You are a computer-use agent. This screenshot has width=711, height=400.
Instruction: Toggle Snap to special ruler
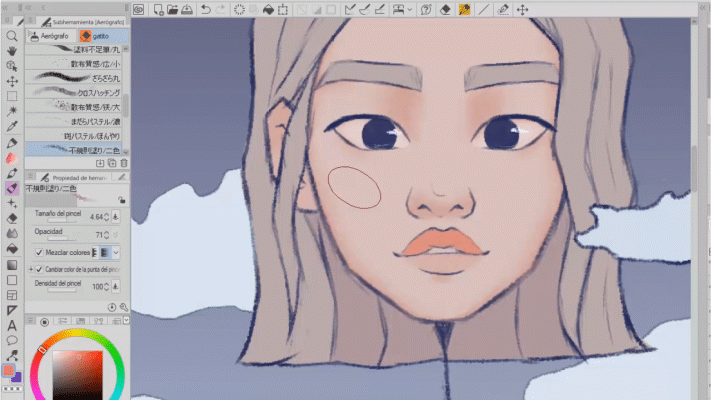365,10
